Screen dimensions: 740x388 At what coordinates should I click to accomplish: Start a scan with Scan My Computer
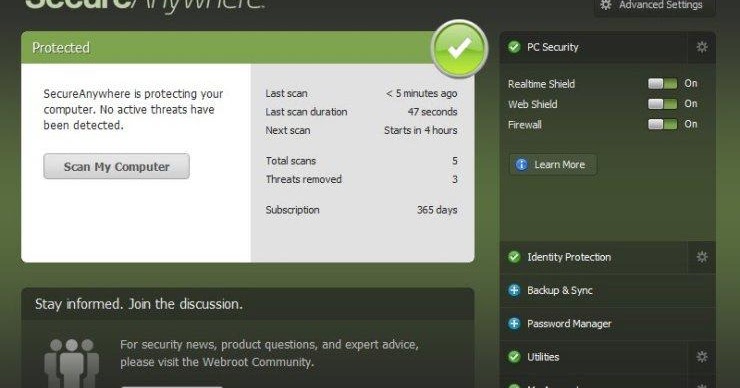(117, 167)
